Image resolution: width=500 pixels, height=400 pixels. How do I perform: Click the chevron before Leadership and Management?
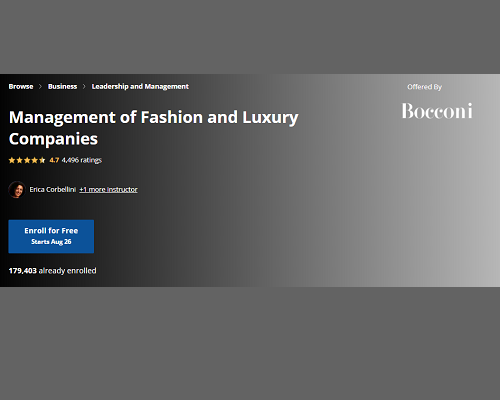(x=84, y=87)
